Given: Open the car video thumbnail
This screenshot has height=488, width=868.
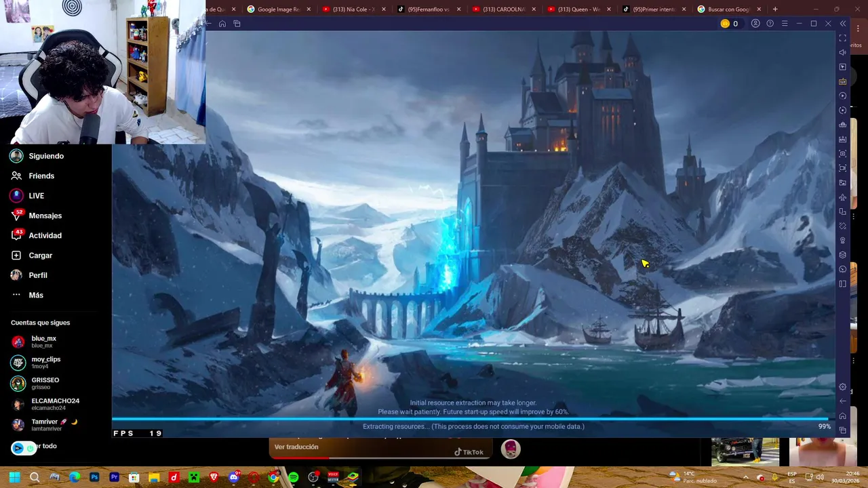Looking at the screenshot, I should click(x=745, y=452).
